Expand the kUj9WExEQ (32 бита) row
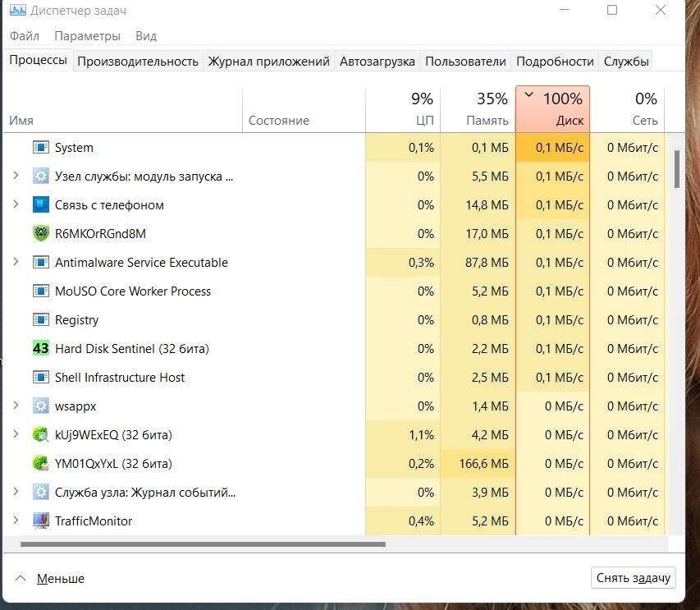This screenshot has width=700, height=610. (16, 434)
